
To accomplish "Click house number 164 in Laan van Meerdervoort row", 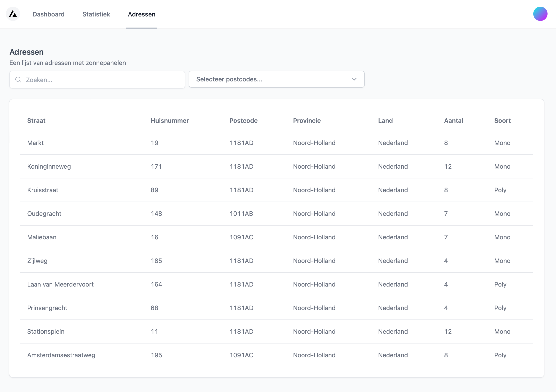I will [156, 284].
